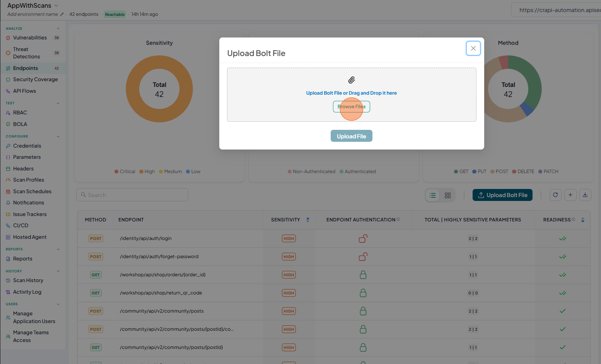Click the CI/CD icon
601x364 pixels.
point(8,226)
